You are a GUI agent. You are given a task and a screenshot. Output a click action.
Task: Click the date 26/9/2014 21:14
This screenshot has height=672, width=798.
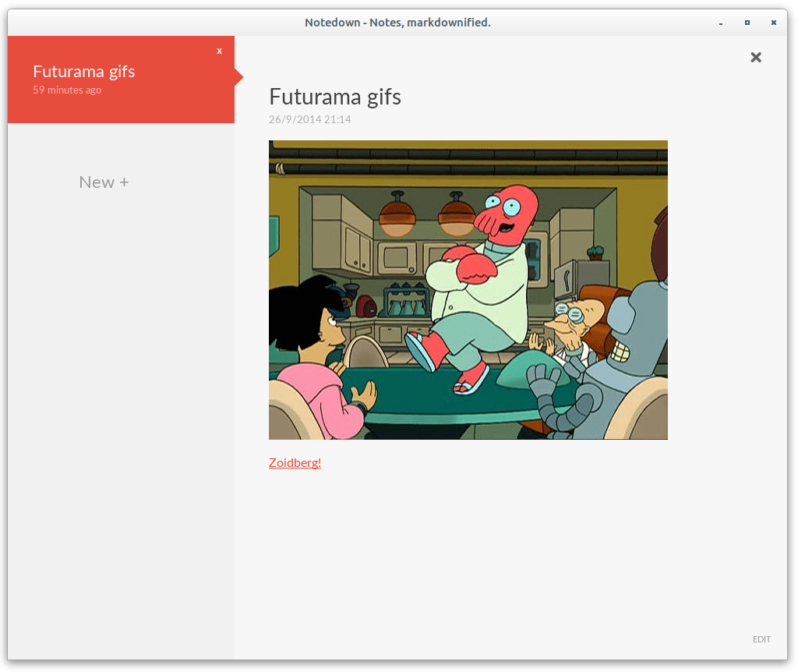(x=310, y=119)
